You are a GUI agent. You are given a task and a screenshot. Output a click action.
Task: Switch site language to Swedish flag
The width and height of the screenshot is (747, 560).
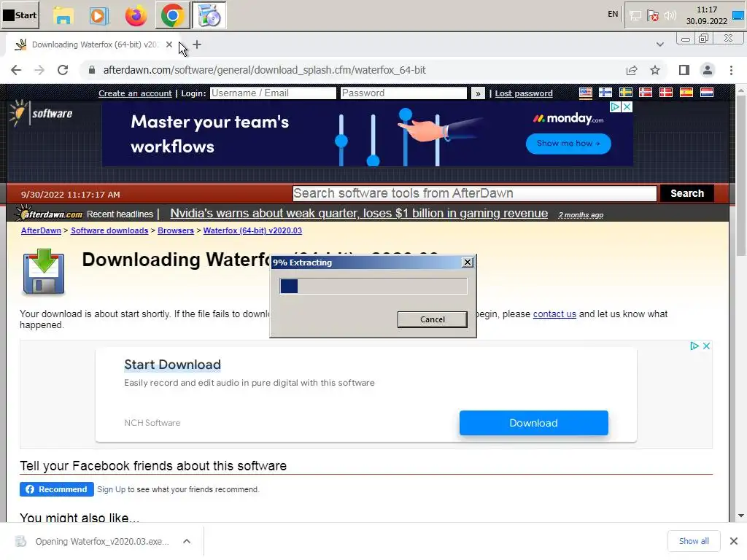(x=625, y=93)
